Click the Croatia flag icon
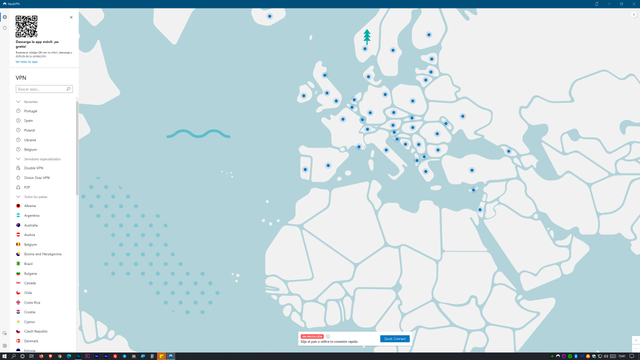This screenshot has width=640, height=360. click(18, 312)
